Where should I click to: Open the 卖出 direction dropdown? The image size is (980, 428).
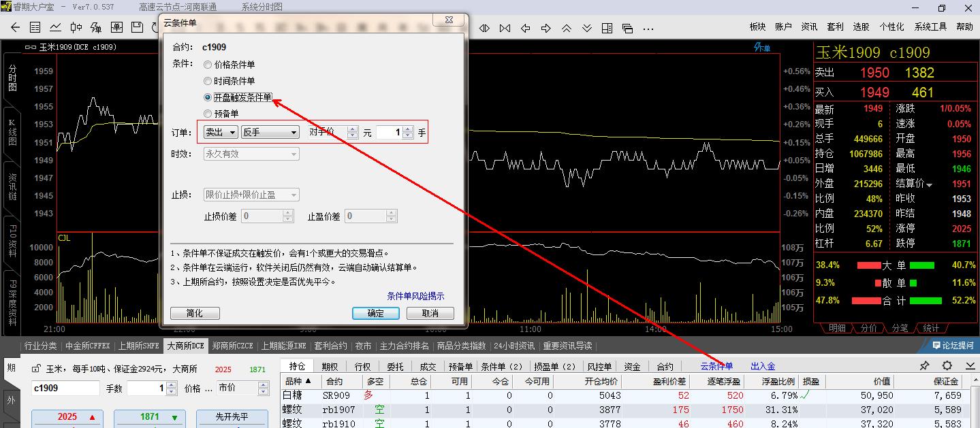click(221, 132)
